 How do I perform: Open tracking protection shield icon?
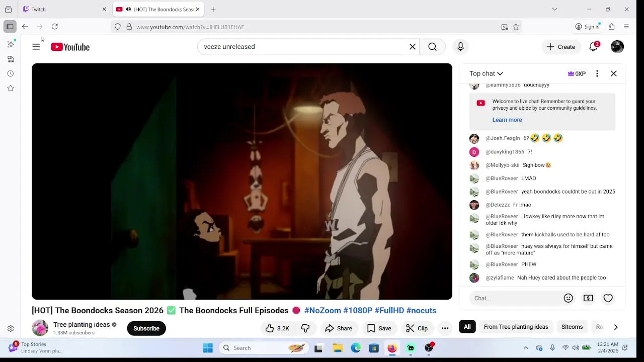[x=118, y=27]
